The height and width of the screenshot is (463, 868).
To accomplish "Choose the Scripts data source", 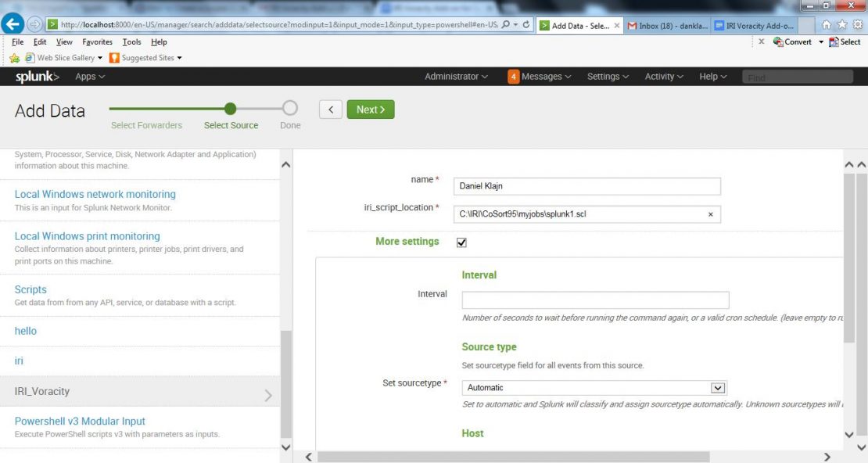I will 30,289.
